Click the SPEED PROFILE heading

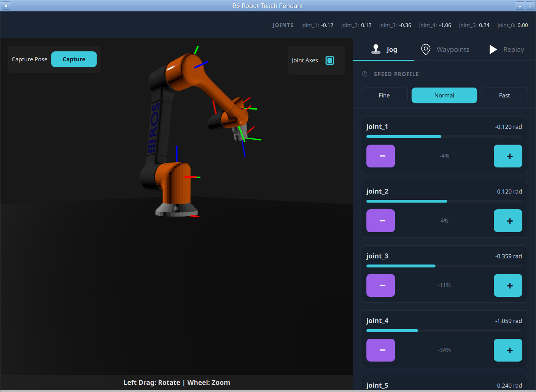click(396, 74)
